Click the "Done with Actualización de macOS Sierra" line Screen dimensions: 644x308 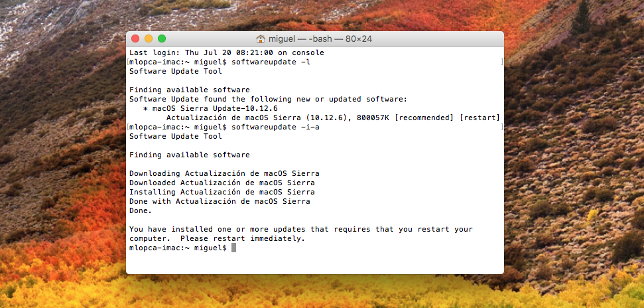point(220,201)
